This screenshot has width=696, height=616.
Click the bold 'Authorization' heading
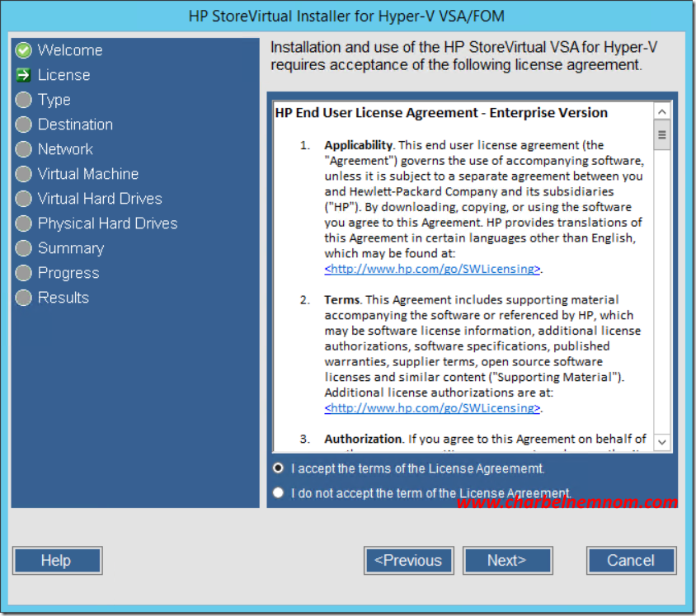coord(363,439)
